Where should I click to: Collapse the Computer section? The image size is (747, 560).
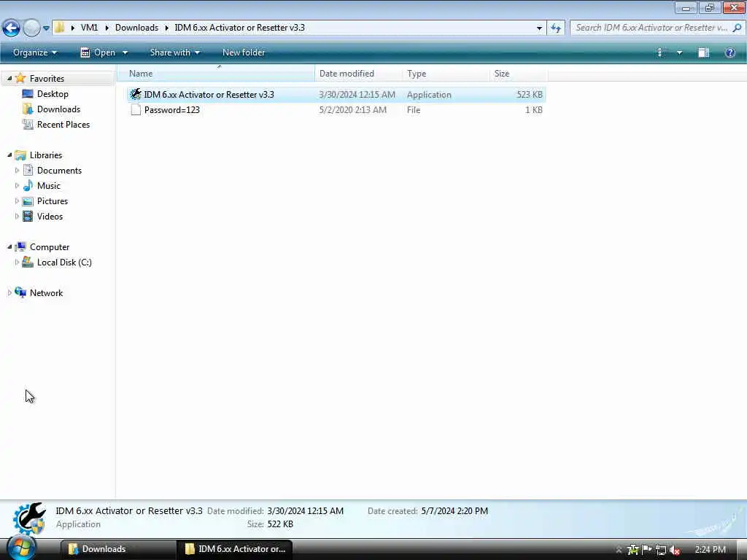click(x=9, y=247)
